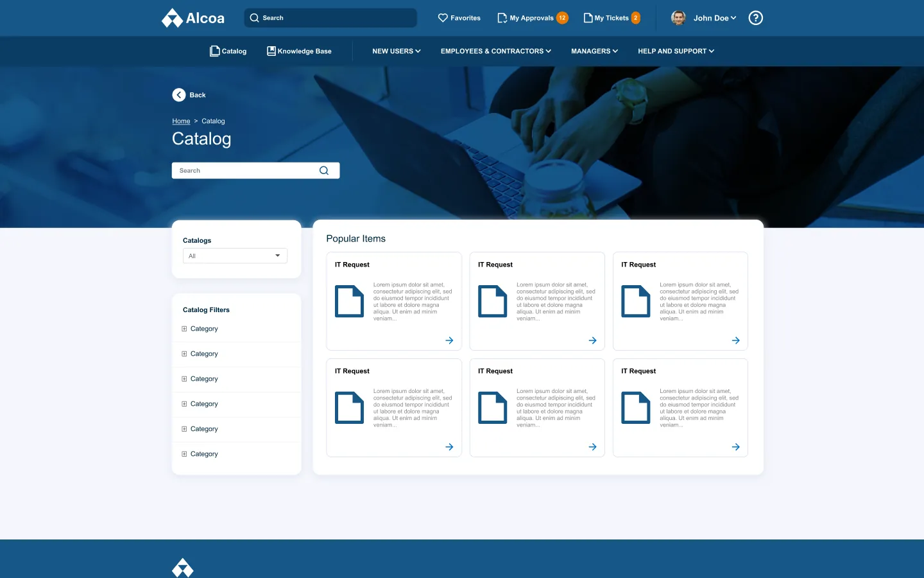Open the Knowledge Base nav item
The width and height of the screenshot is (924, 578).
[x=299, y=51]
